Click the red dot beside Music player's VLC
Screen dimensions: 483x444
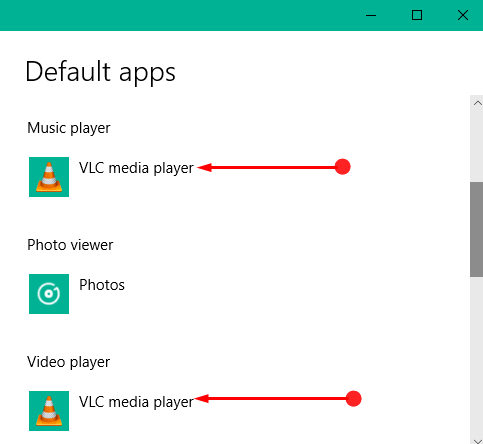click(342, 167)
